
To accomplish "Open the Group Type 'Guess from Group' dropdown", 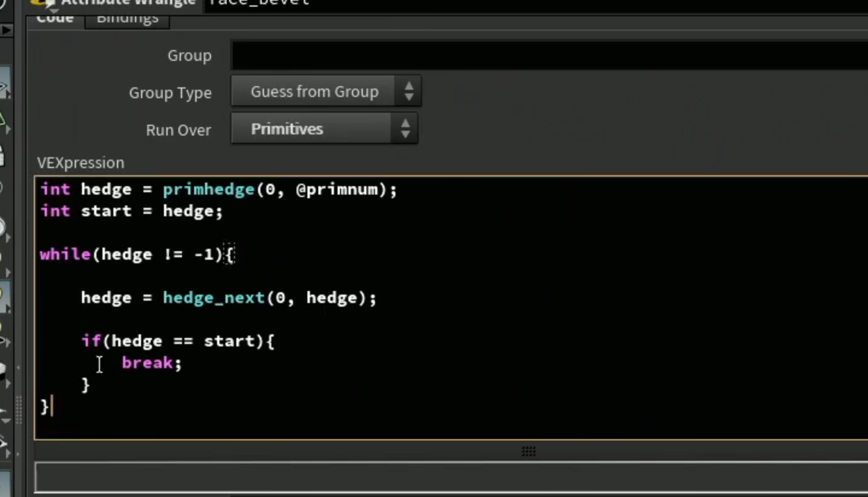I will point(325,92).
